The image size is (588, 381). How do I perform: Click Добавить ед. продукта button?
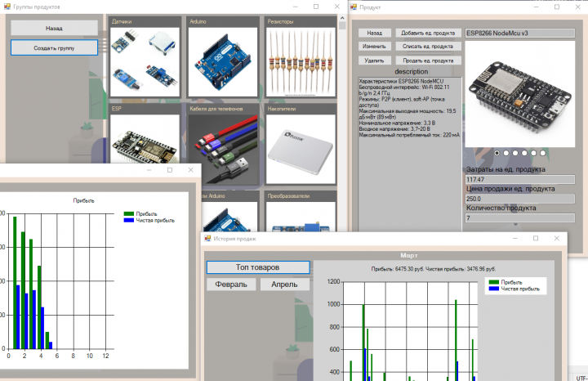428,33
